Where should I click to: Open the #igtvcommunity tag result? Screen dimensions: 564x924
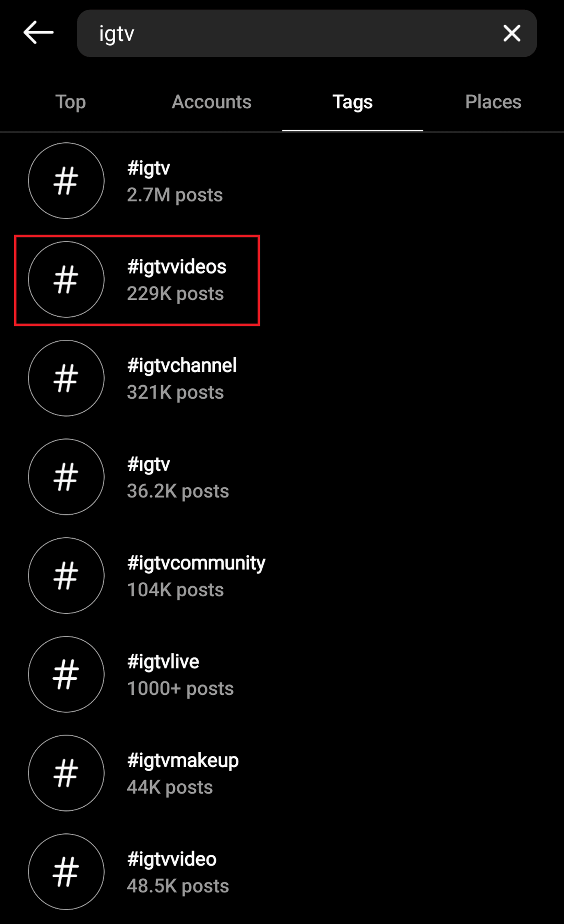click(282, 576)
